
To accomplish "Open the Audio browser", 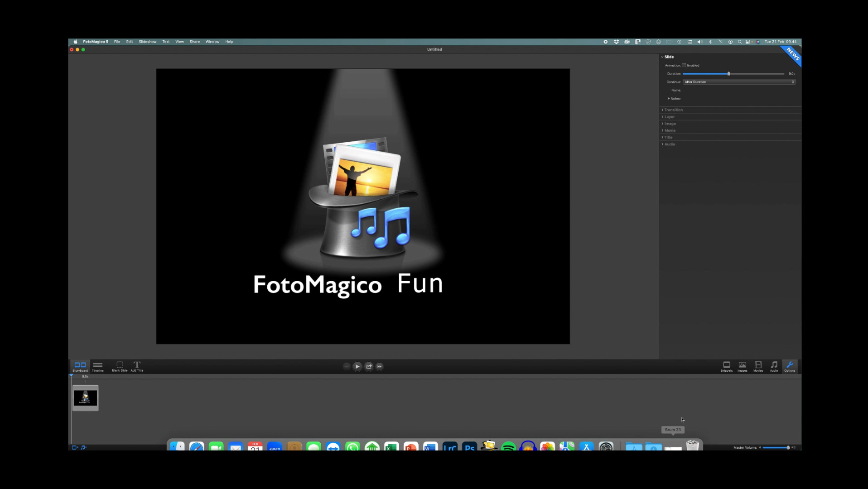I will click(774, 366).
